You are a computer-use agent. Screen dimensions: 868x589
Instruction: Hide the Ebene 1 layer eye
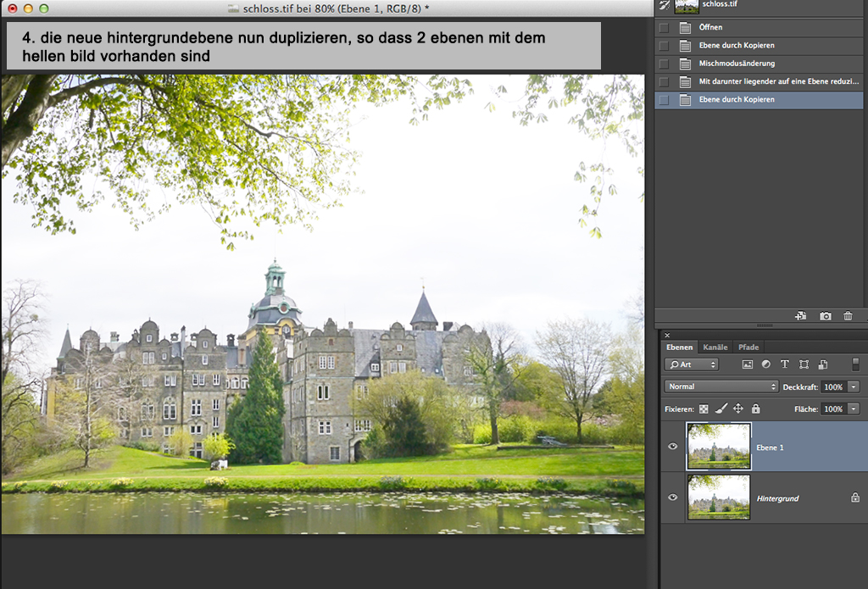coord(673,447)
